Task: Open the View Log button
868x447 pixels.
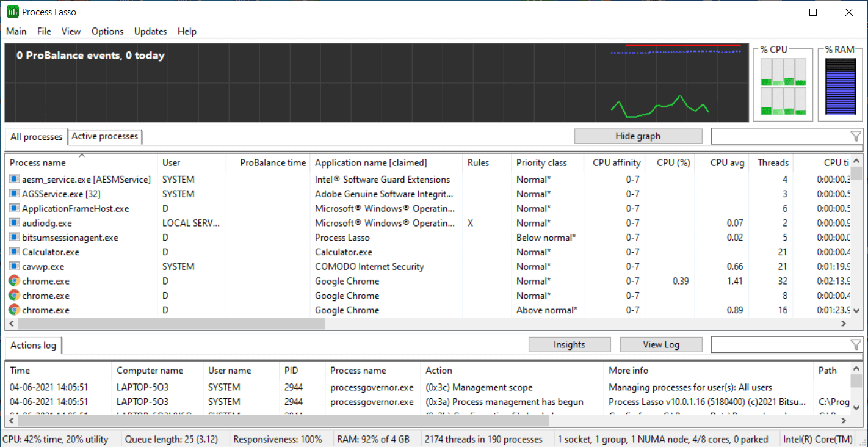Action: click(x=661, y=345)
